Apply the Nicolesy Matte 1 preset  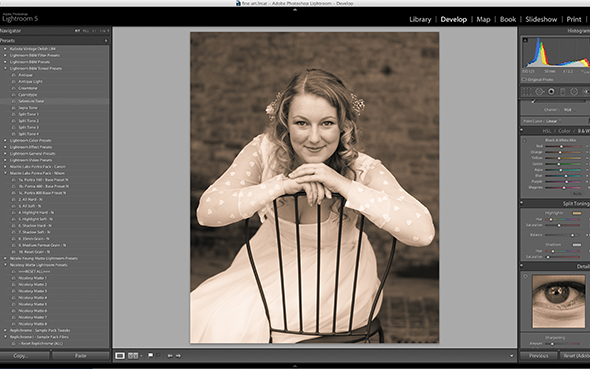click(x=33, y=278)
